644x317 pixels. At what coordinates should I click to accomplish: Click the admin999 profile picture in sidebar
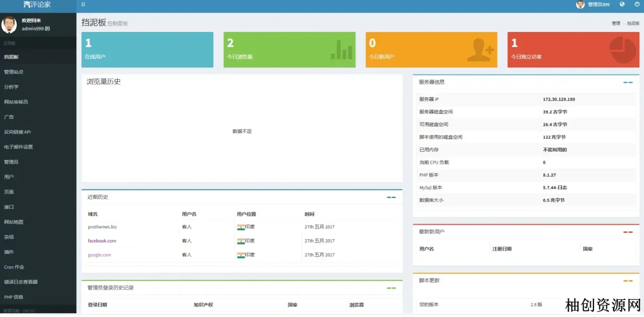point(9,25)
